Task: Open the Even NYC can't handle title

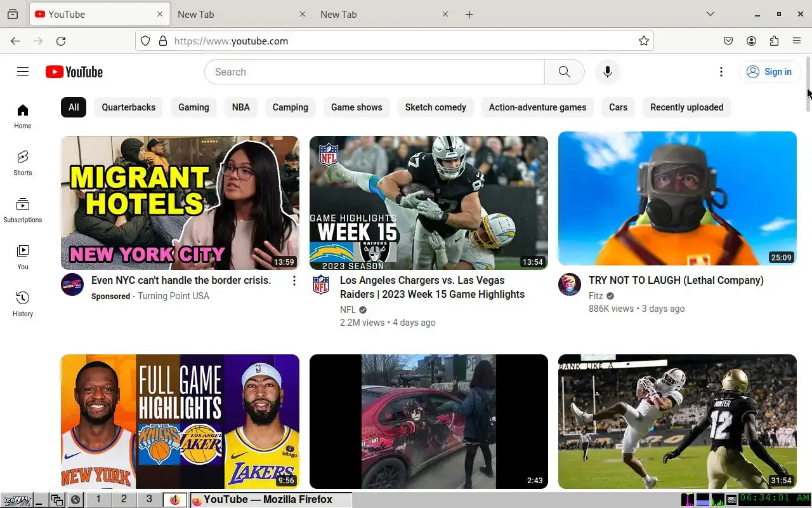Action: click(x=181, y=280)
